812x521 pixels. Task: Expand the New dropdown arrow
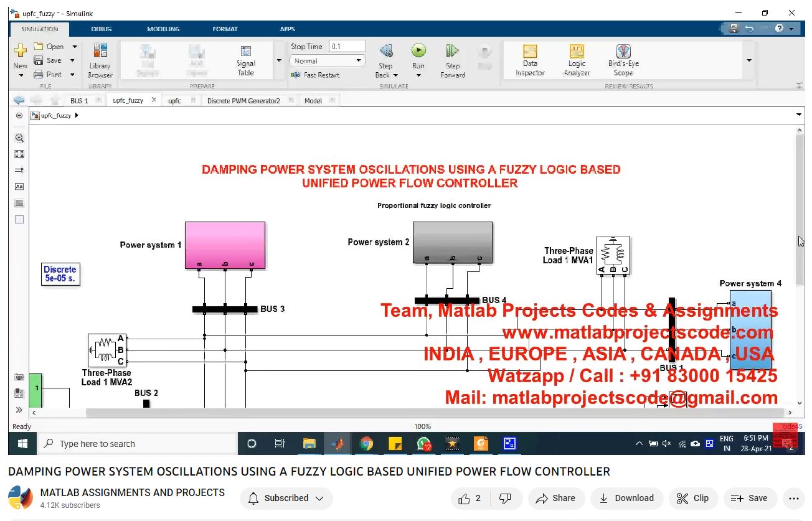(21, 75)
